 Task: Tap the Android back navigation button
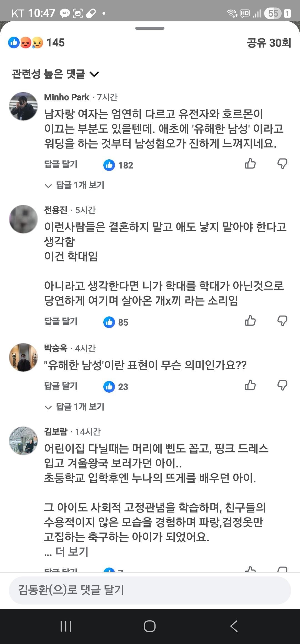(x=234, y=626)
